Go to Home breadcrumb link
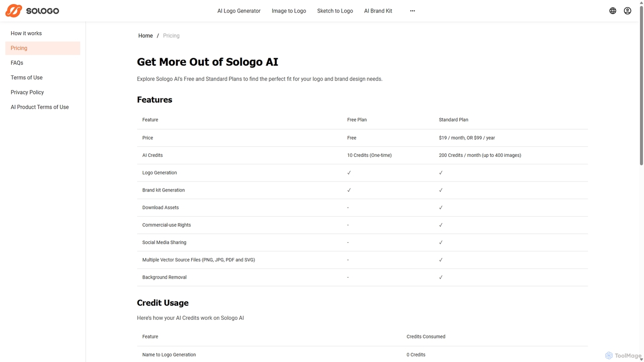This screenshot has height=362, width=644. pyautogui.click(x=145, y=36)
